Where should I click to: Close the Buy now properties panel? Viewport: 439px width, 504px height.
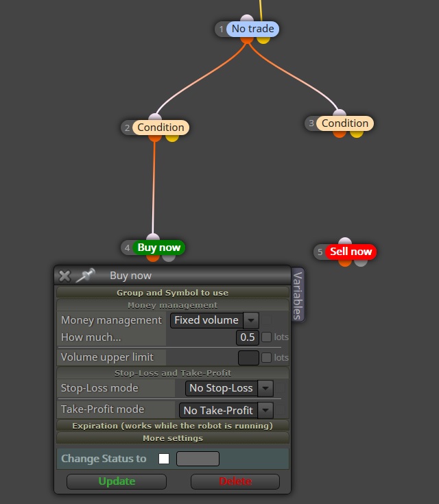point(64,276)
